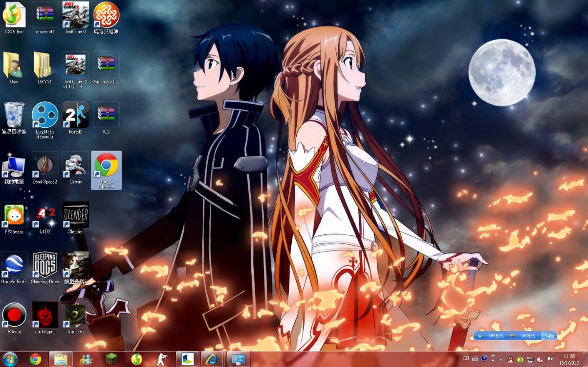This screenshot has width=588, height=367.
Task: Open the IME keyboard tray icon
Action: (x=475, y=359)
